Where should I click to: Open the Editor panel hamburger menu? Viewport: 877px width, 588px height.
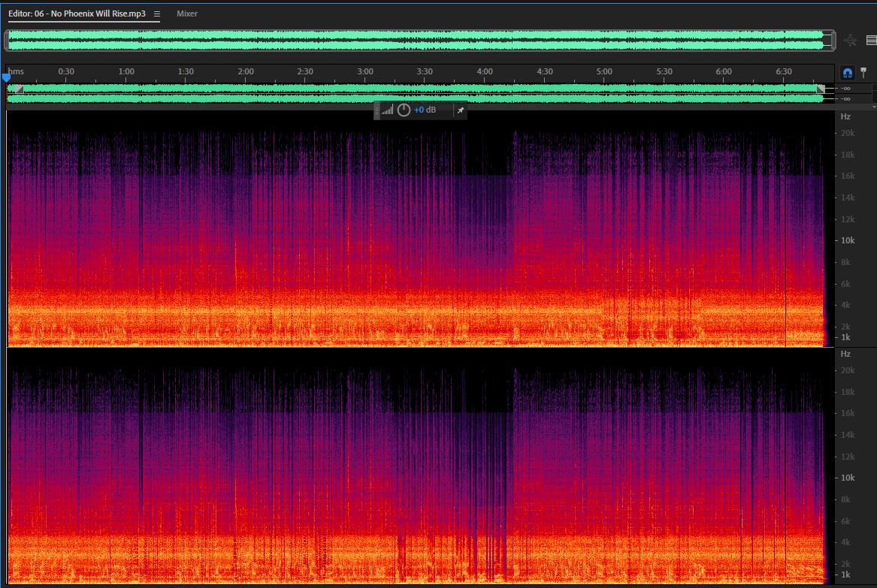point(156,14)
